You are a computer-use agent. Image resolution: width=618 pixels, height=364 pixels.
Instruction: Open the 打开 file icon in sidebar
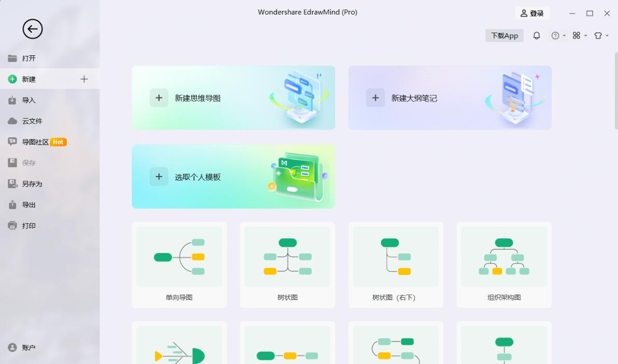tap(12, 58)
